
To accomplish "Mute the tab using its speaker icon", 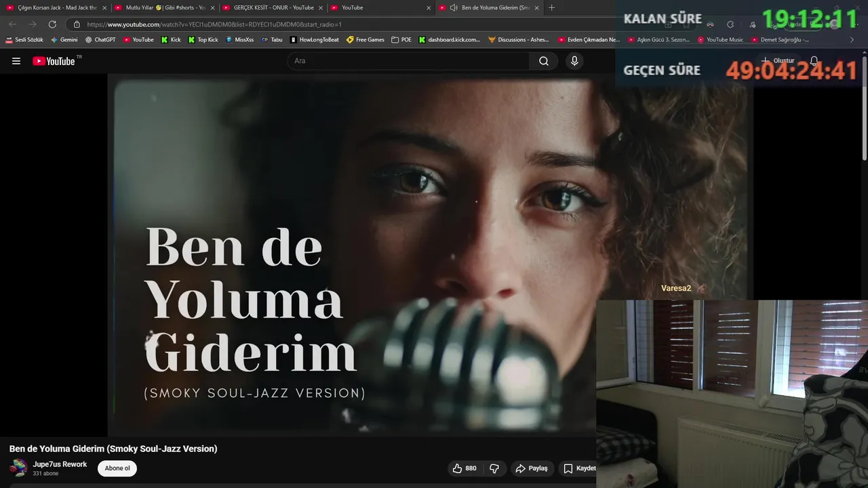I will (453, 7).
